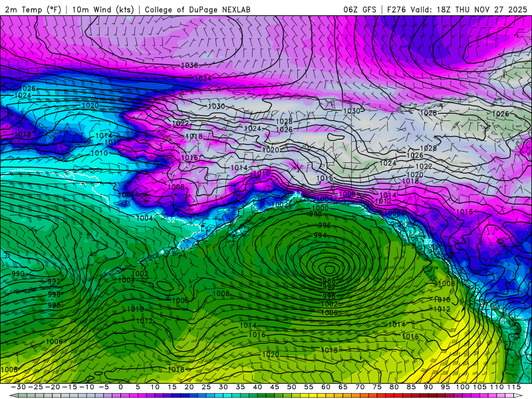This screenshot has width=532, height=399.
Task: Click the 85 value on the temperature scale
Action: point(411,387)
